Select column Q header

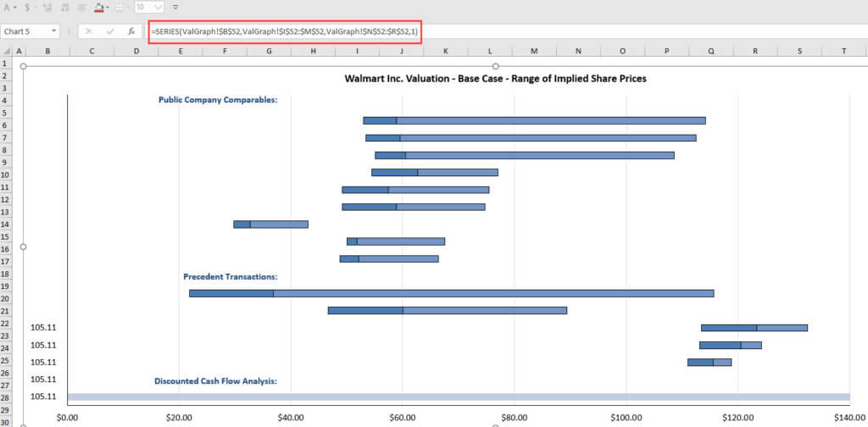[711, 51]
